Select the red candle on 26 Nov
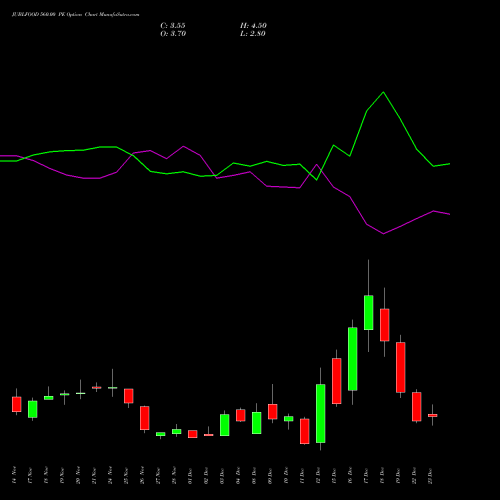This screenshot has height=500, width=500. pyautogui.click(x=144, y=418)
